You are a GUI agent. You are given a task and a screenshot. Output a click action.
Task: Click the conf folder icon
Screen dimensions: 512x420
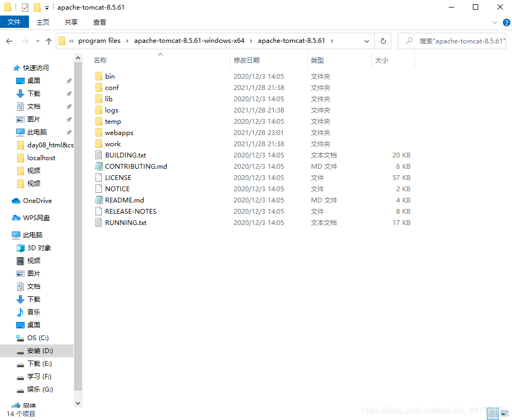tap(99, 87)
